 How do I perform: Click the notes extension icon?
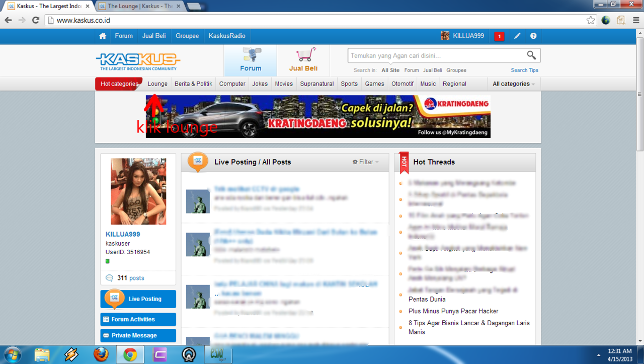[621, 20]
